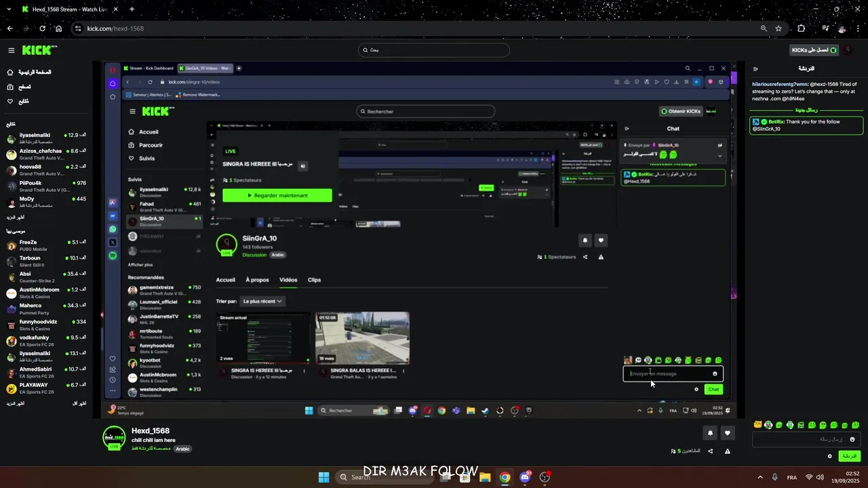Click the SINGRA BALAS video thumbnail
The height and width of the screenshot is (488, 868).
click(362, 338)
